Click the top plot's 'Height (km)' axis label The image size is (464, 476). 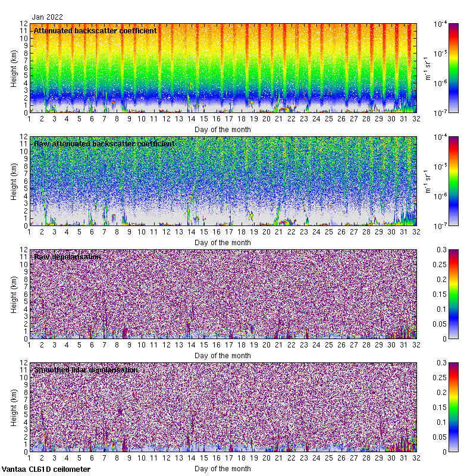click(x=14, y=68)
